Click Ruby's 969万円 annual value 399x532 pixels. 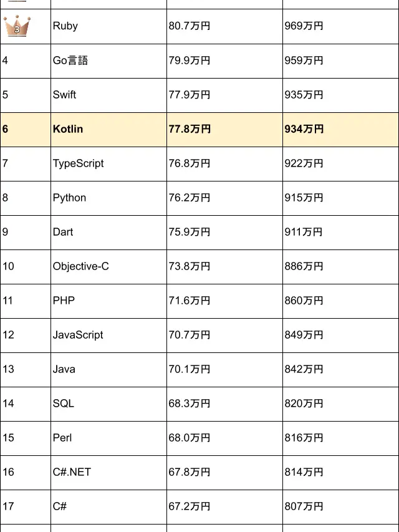pyautogui.click(x=304, y=26)
